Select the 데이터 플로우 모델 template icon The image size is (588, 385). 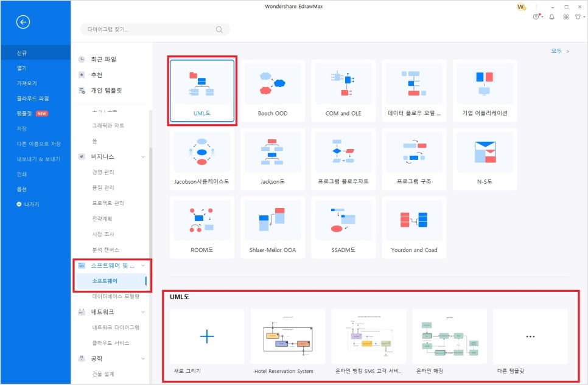tap(414, 83)
